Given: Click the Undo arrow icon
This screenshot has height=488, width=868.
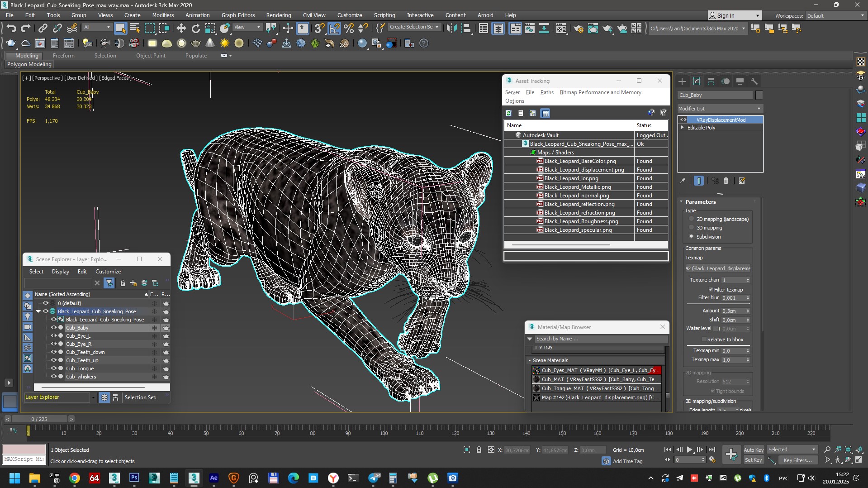Looking at the screenshot, I should click(x=11, y=29).
